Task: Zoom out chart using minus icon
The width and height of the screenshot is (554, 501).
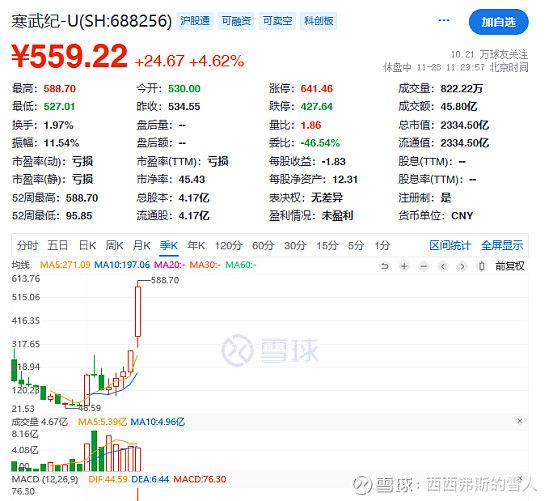Action: [424, 266]
